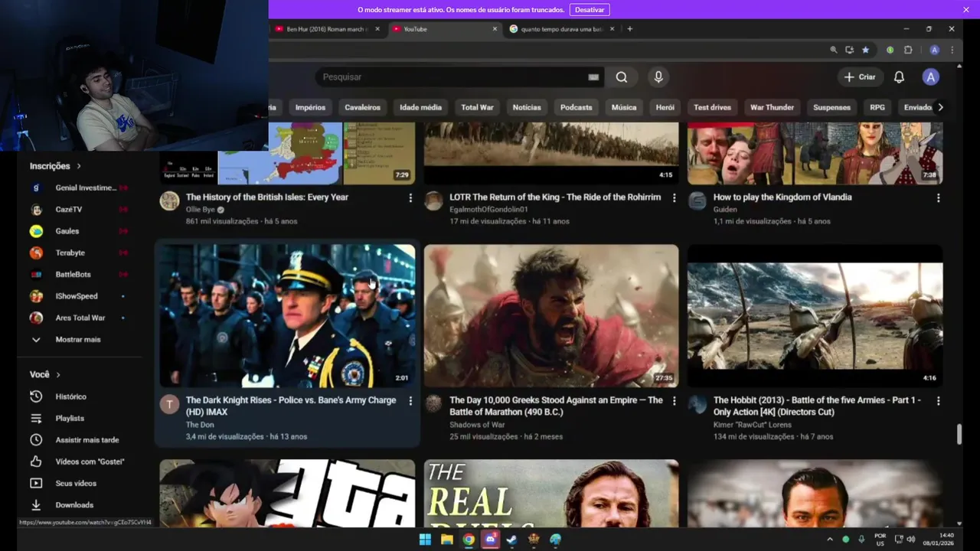The width and height of the screenshot is (980, 551).
Task: Select the Podcasts filter chip
Action: [x=576, y=107]
